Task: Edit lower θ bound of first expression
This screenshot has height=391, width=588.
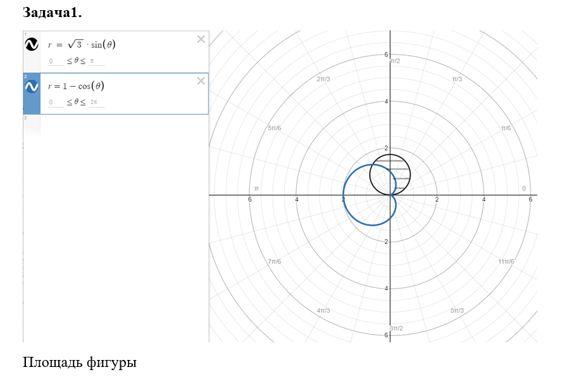Action: (x=56, y=61)
